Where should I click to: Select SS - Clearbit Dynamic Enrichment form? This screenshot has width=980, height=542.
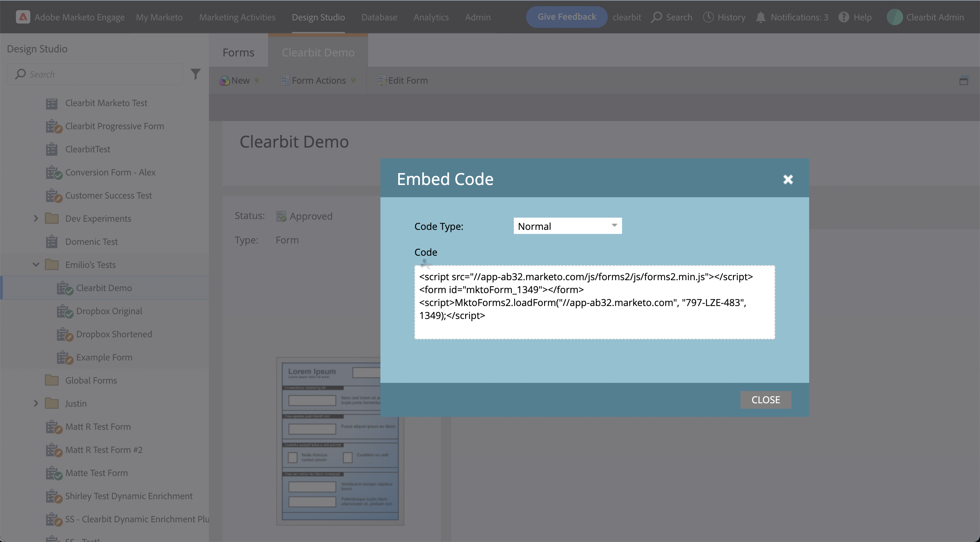click(137, 519)
